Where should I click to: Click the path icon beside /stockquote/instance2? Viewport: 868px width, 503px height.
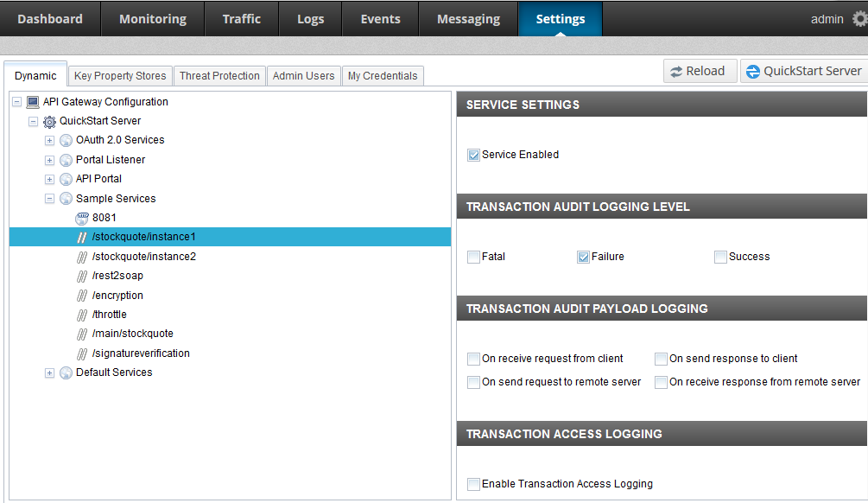(82, 256)
